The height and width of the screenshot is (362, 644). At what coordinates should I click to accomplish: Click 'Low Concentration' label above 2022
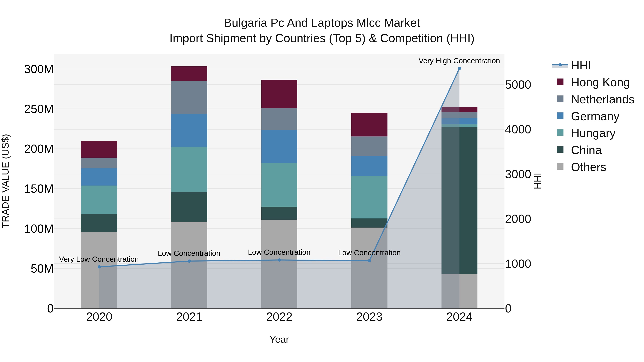pyautogui.click(x=279, y=252)
